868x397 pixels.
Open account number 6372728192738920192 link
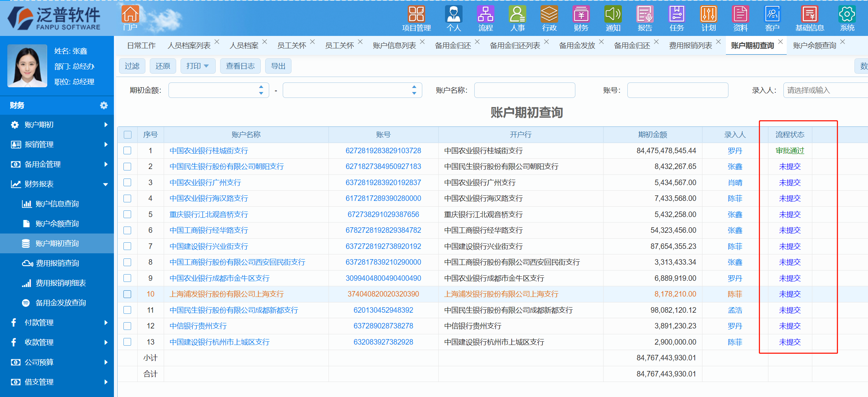click(x=383, y=246)
